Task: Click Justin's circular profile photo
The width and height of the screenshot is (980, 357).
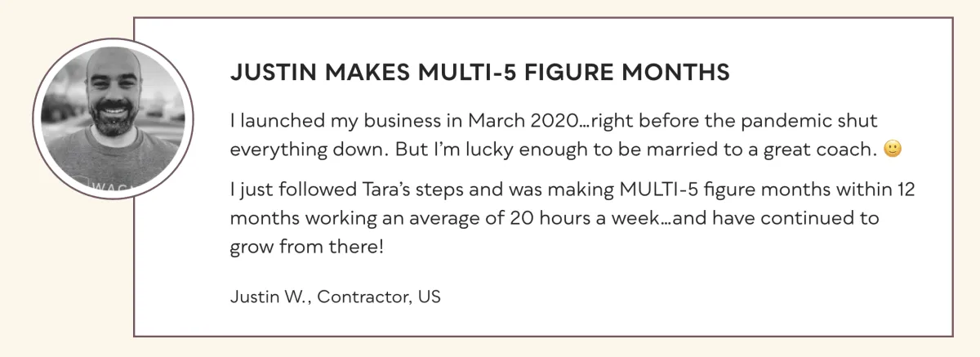Action: [113, 118]
